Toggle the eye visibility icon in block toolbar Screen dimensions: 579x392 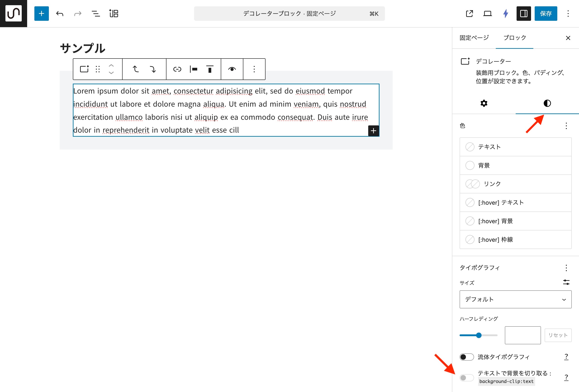click(x=232, y=69)
